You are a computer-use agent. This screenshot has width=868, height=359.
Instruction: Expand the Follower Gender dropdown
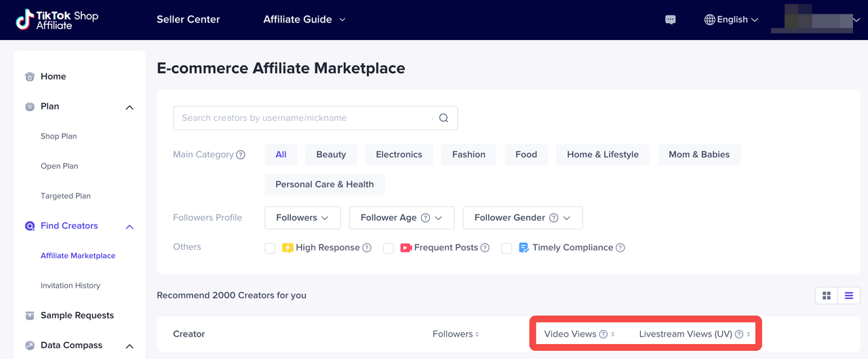[522, 218]
